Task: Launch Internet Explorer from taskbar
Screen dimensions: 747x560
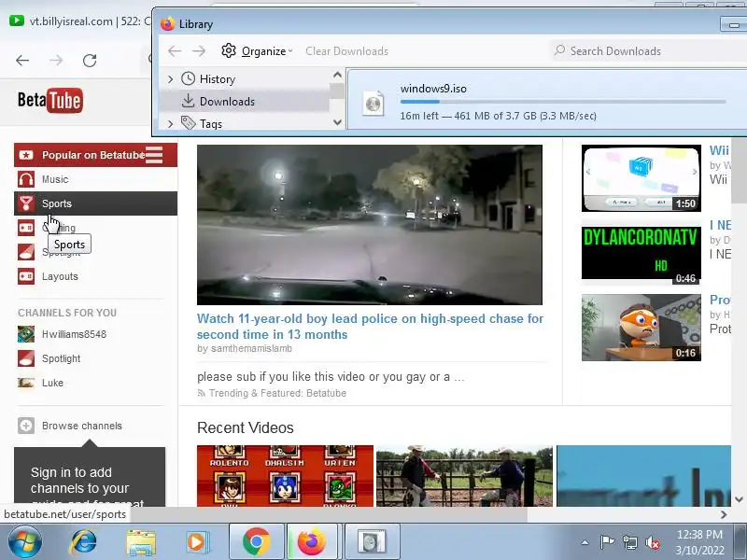Action: [83, 542]
